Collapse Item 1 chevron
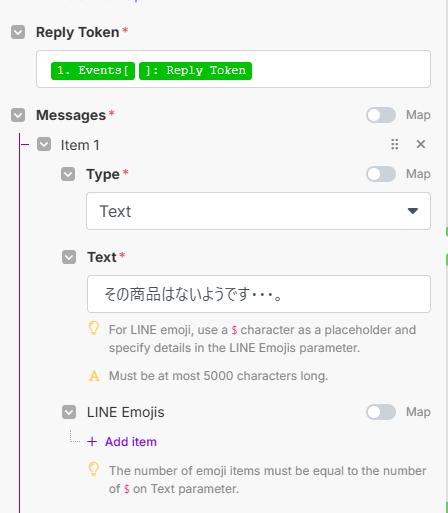Screen dimensions: 448x513 click(x=44, y=144)
